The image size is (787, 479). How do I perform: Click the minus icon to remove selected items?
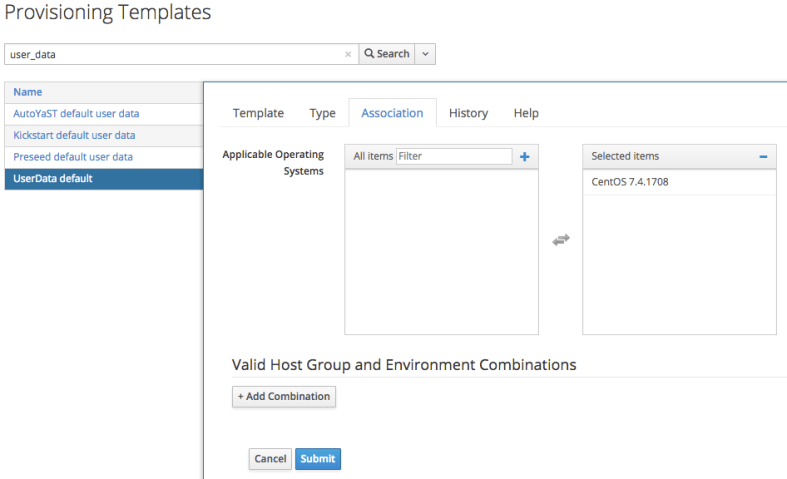point(763,157)
